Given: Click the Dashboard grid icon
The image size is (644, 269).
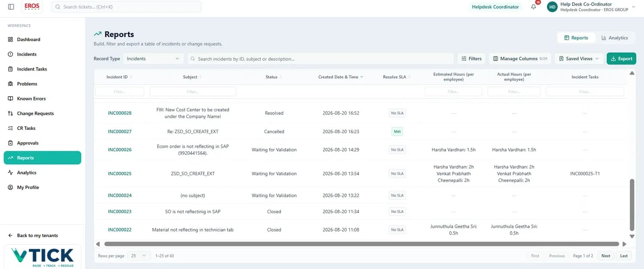Looking at the screenshot, I should [10, 40].
